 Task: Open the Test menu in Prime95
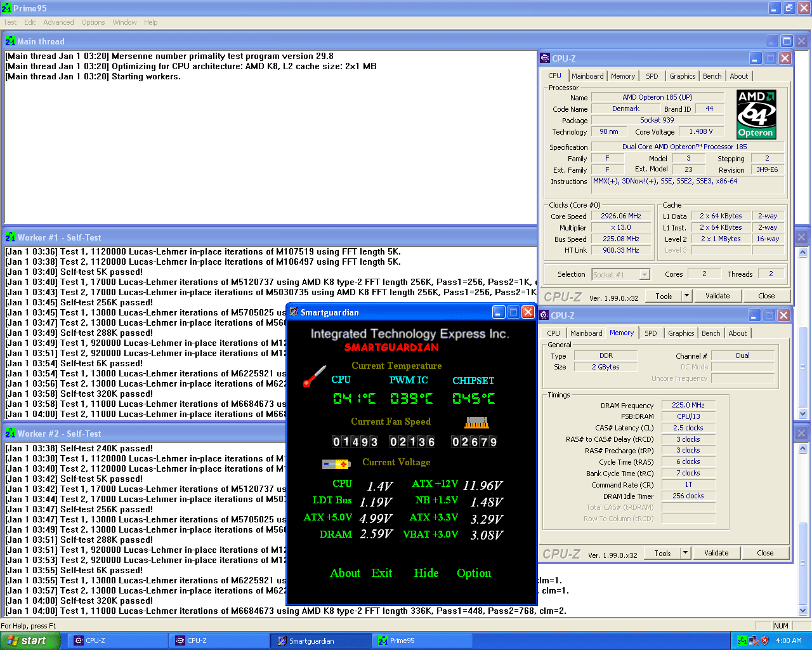coord(10,22)
